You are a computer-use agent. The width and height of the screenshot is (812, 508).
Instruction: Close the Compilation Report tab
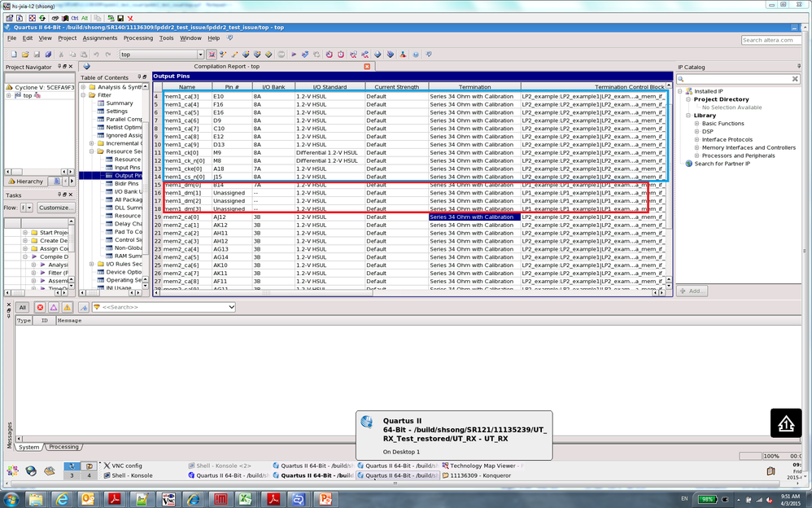tap(367, 66)
